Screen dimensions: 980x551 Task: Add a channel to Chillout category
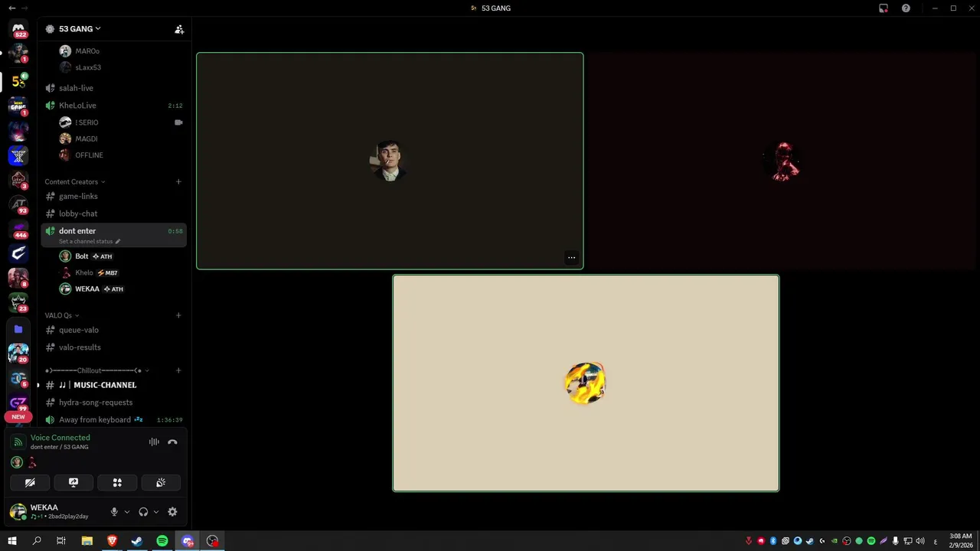pyautogui.click(x=178, y=370)
